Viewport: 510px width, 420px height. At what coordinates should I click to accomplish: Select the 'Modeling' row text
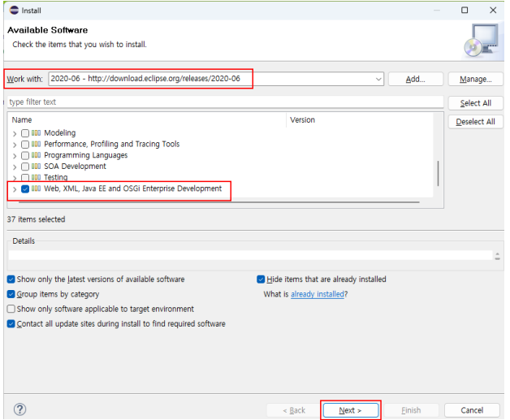click(x=60, y=132)
